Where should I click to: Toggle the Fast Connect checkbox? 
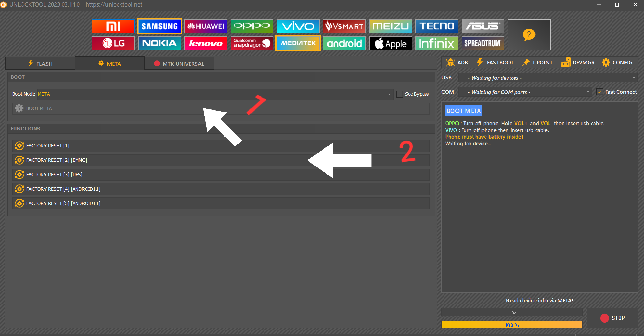[600, 92]
